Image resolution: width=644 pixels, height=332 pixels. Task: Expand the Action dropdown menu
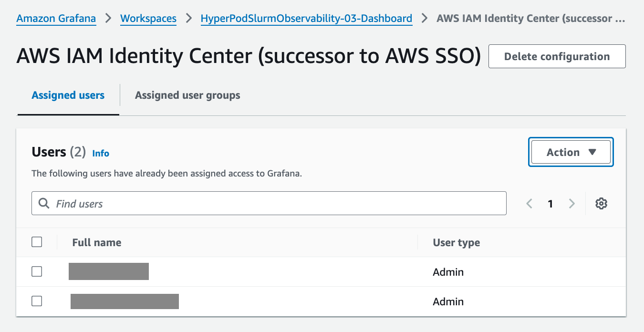pos(571,152)
